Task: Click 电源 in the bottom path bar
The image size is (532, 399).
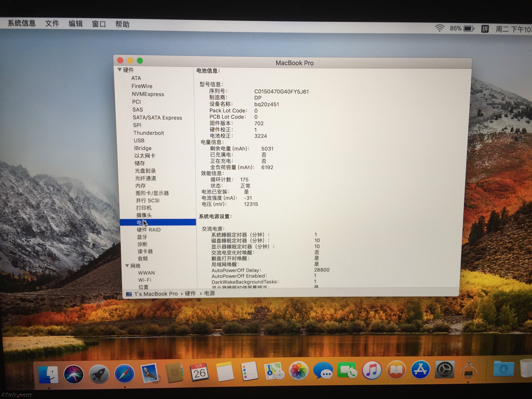Action: (209, 293)
